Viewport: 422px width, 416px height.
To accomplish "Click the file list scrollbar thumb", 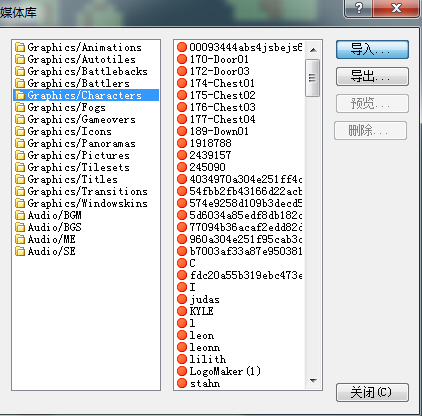I will point(312,78).
